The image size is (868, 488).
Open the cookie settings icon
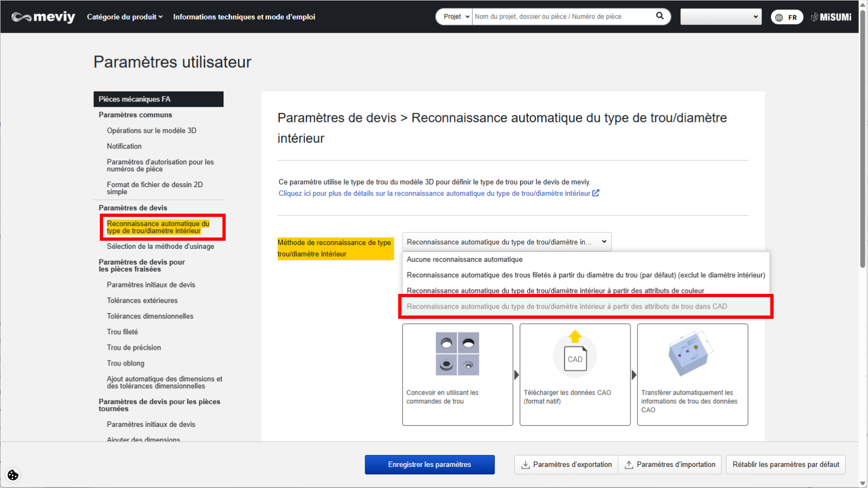[x=13, y=475]
